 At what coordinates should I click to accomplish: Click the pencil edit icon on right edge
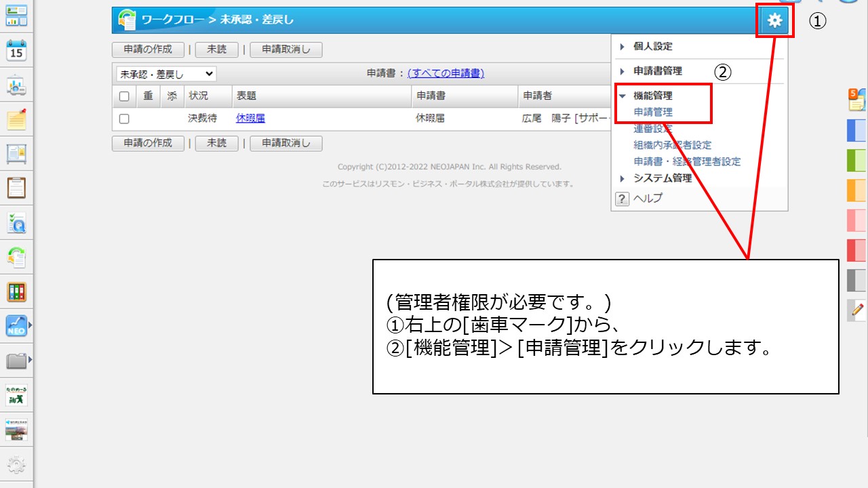click(x=856, y=310)
